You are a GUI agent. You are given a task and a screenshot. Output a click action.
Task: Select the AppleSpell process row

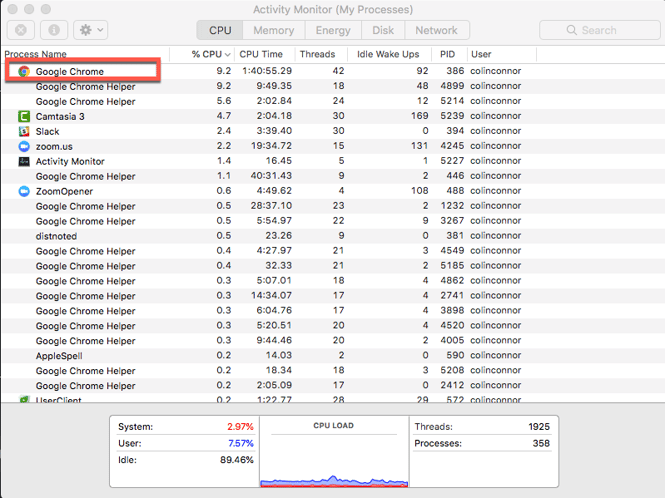(332, 355)
